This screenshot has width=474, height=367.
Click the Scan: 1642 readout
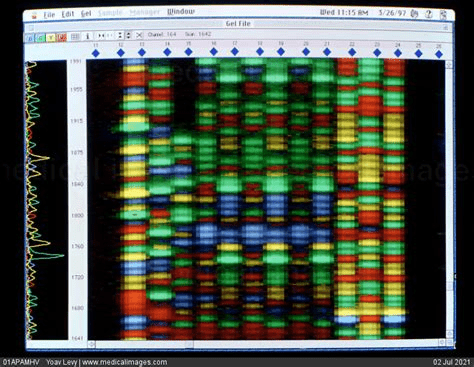tap(198, 34)
